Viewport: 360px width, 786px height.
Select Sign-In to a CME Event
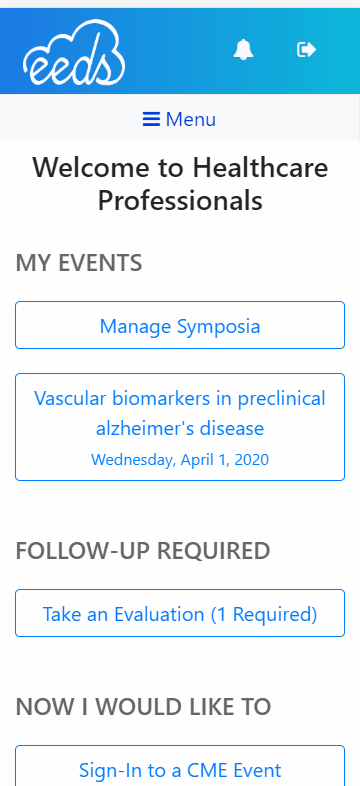click(x=180, y=765)
